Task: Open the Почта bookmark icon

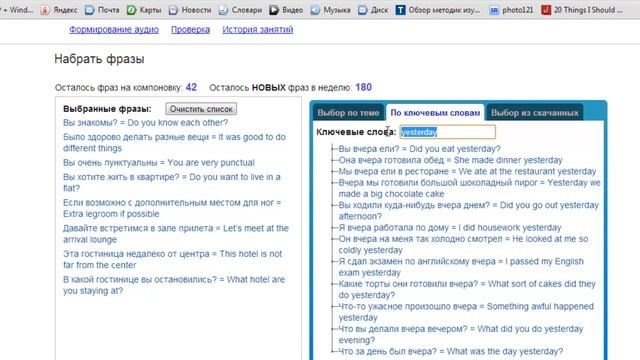Action: click(89, 10)
